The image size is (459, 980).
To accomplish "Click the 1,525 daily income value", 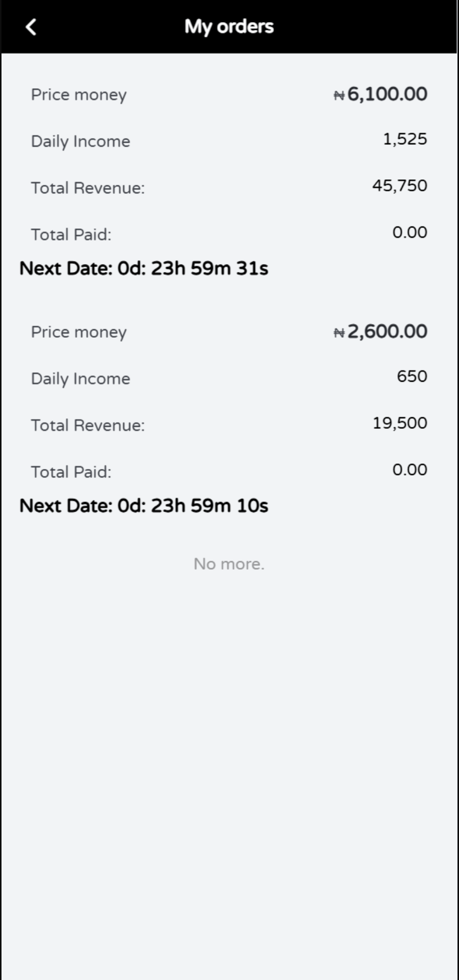I will pyautogui.click(x=405, y=139).
